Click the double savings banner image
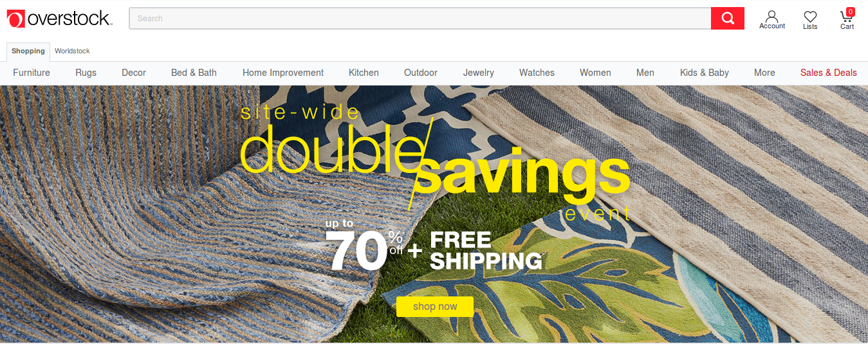Screen dimensions: 868x344 (434, 213)
